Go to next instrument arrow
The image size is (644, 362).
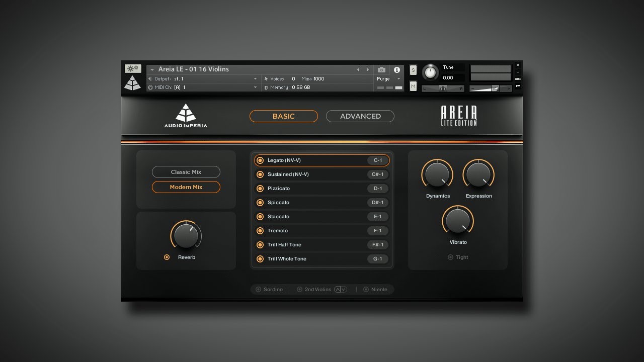(x=367, y=70)
